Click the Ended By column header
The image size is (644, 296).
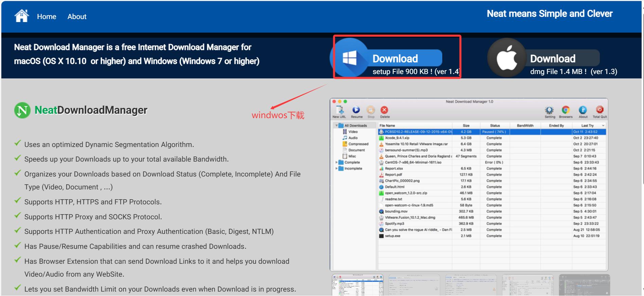click(556, 126)
